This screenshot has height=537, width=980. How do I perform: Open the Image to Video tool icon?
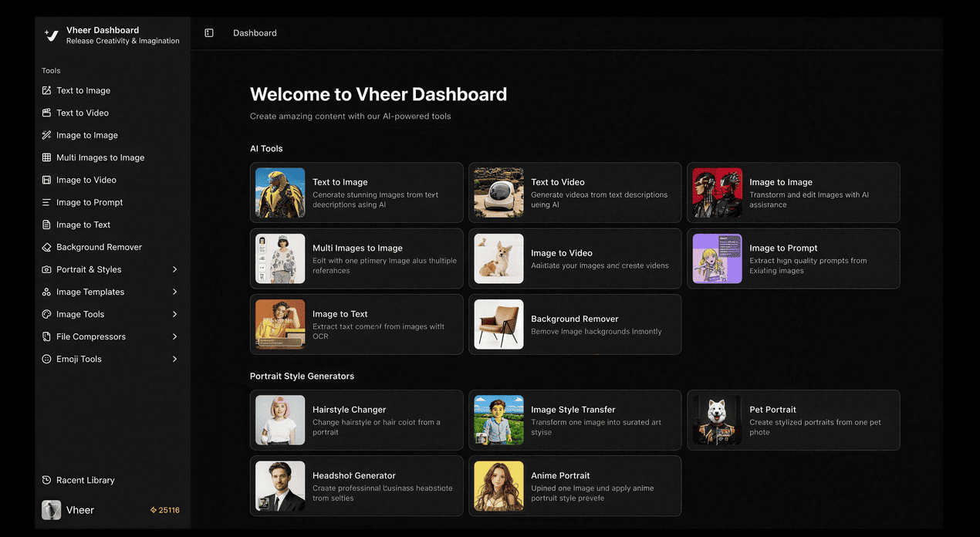coord(46,180)
